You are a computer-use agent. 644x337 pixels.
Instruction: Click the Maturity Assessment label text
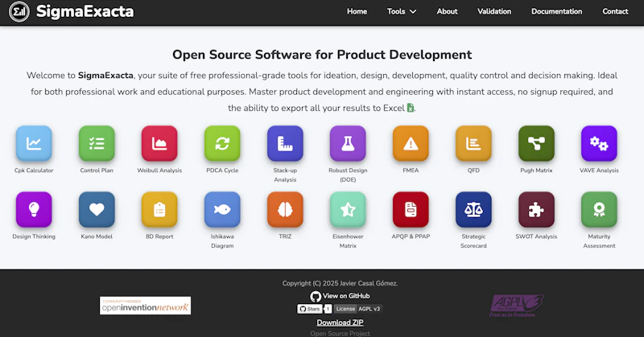599,241
